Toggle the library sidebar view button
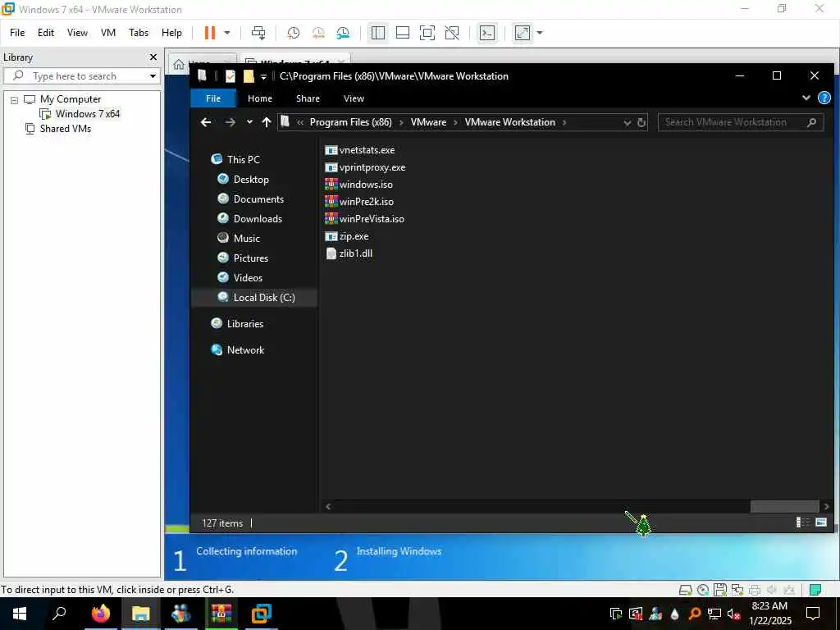This screenshot has height=630, width=840. click(x=377, y=33)
